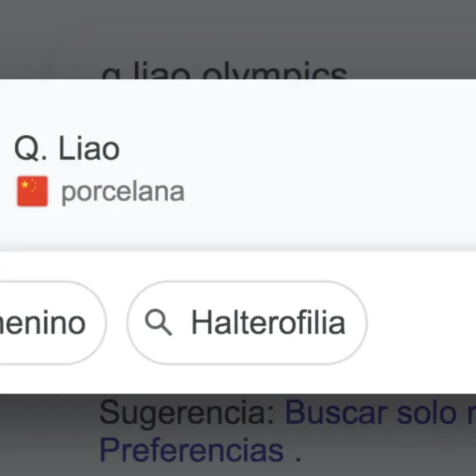Click dimmed overlay left of the search query

[x=45, y=45]
